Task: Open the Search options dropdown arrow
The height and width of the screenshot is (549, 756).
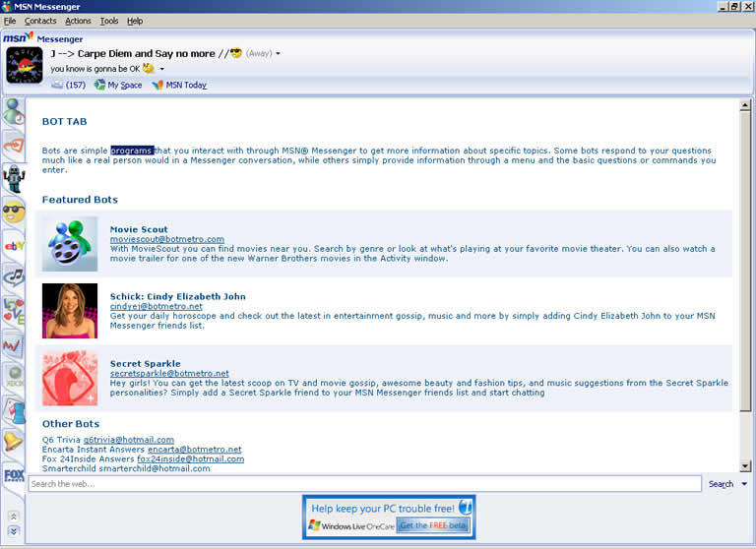Action: [x=744, y=484]
